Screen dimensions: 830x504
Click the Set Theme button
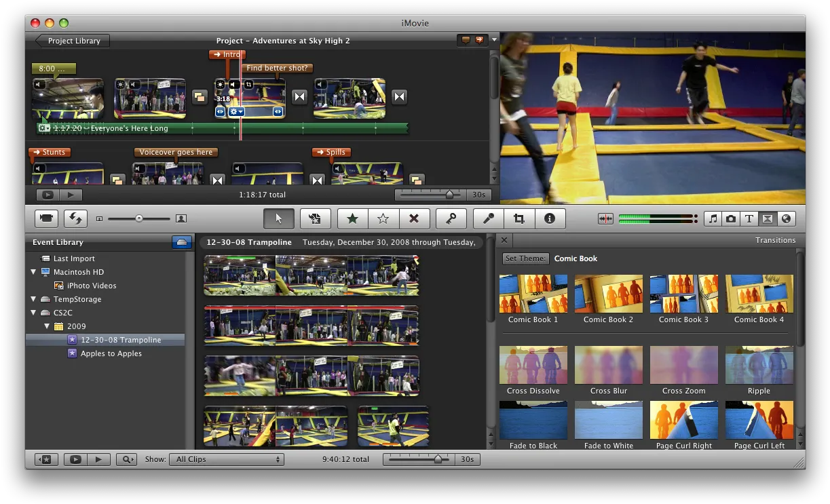pyautogui.click(x=525, y=258)
